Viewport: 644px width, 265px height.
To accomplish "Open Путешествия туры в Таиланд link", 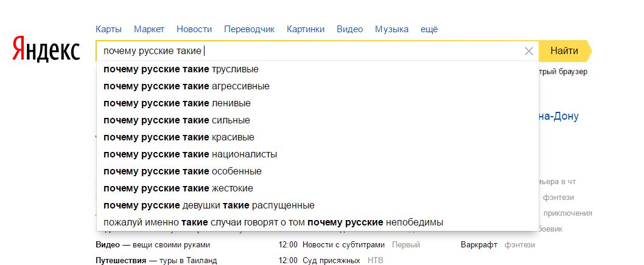I will [x=156, y=261].
